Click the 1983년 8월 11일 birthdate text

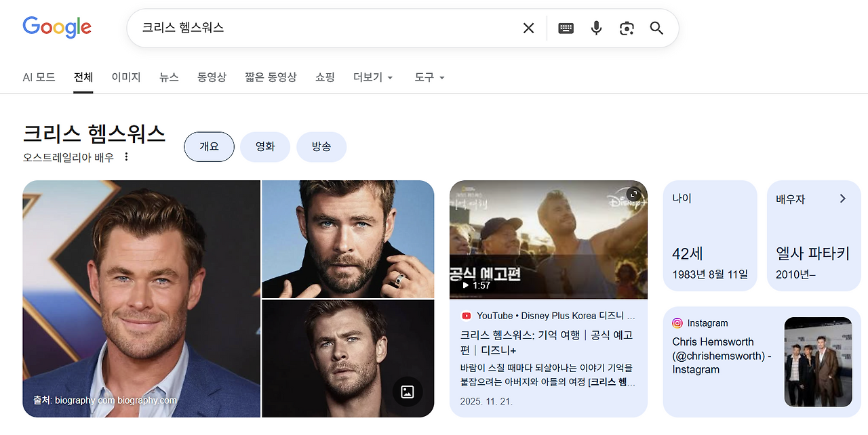(x=710, y=274)
